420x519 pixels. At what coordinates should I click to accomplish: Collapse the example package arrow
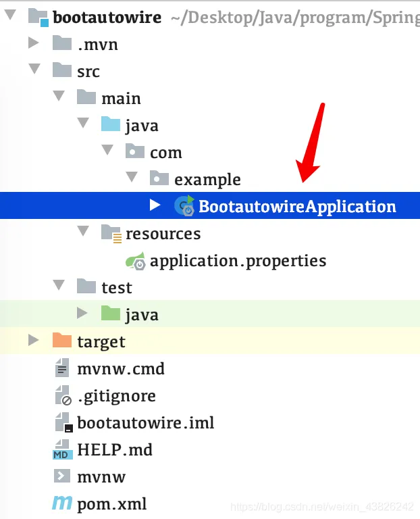point(131,179)
